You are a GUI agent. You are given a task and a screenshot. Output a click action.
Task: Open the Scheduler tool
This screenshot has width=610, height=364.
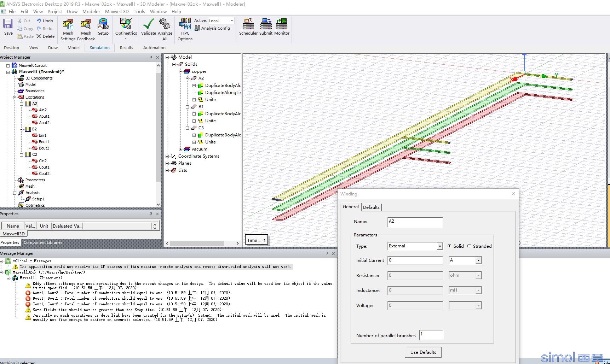(x=248, y=27)
